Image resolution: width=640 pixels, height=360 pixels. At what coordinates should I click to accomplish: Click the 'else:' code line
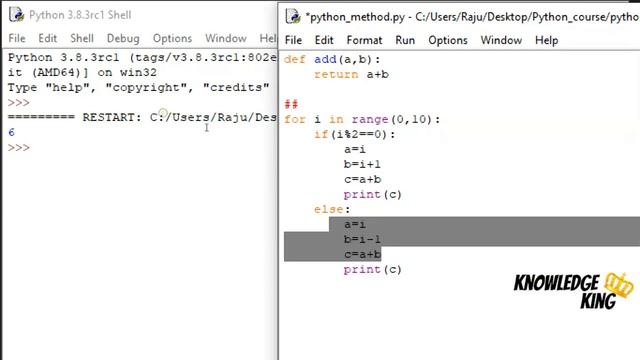(332, 209)
